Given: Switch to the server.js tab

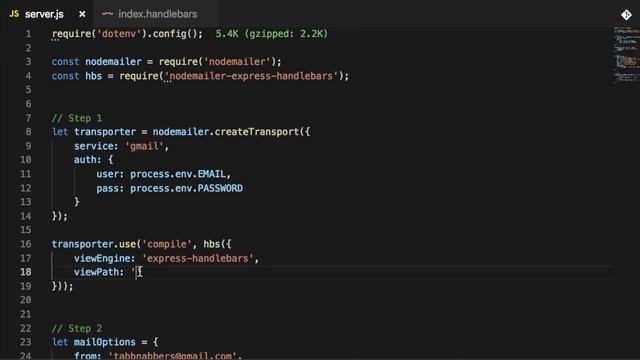Looking at the screenshot, I should point(44,14).
